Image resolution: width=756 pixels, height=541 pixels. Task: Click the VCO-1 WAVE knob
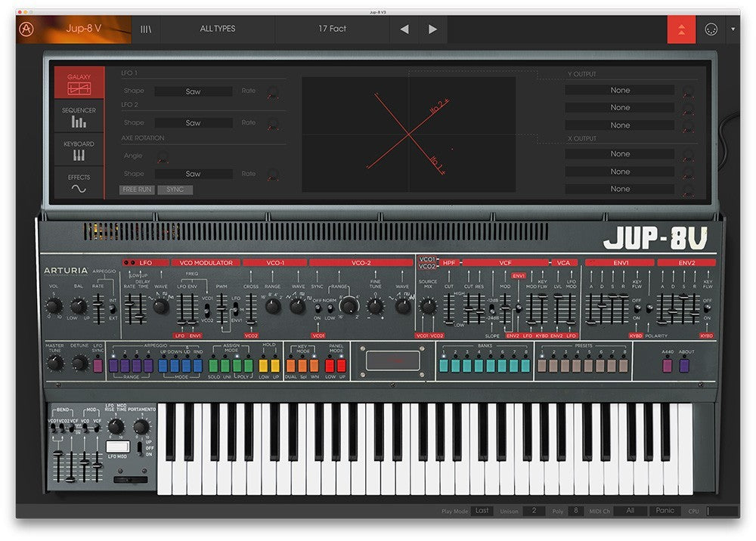coord(297,306)
